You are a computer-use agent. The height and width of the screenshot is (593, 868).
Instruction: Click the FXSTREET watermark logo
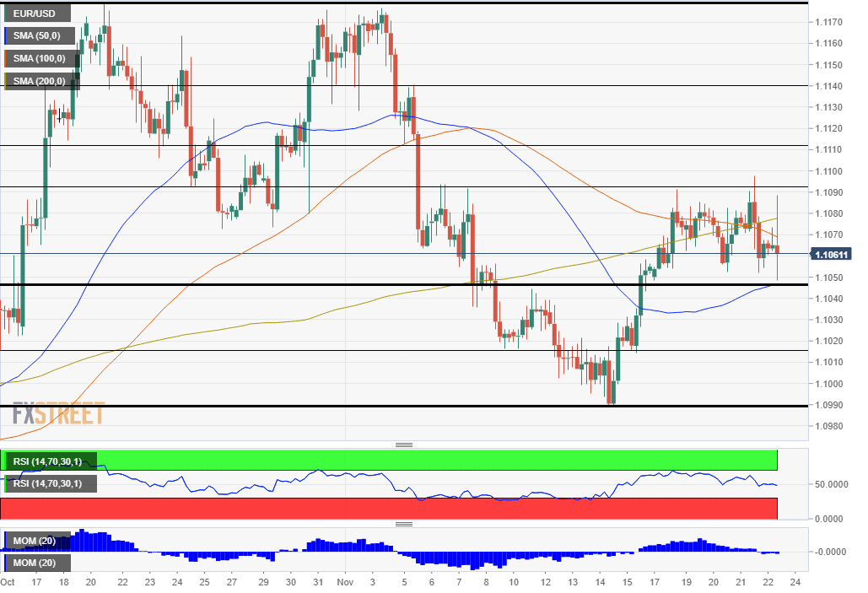pos(58,414)
